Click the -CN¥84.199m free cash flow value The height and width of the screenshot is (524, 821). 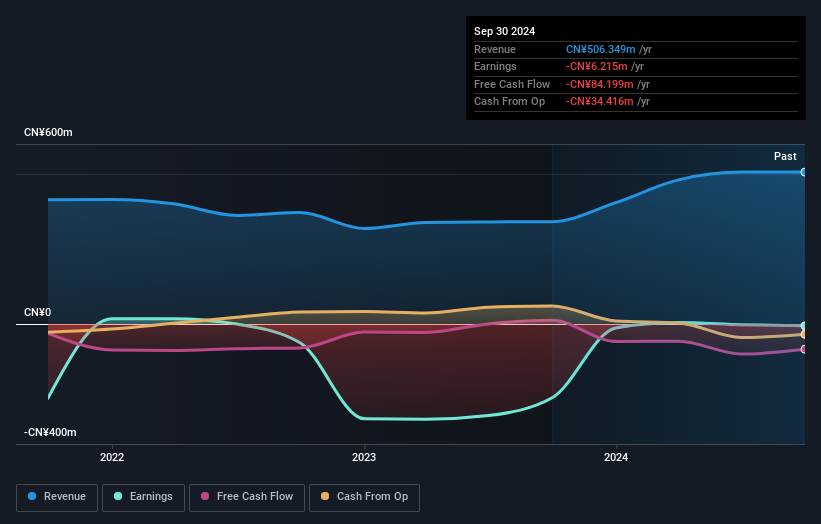600,84
